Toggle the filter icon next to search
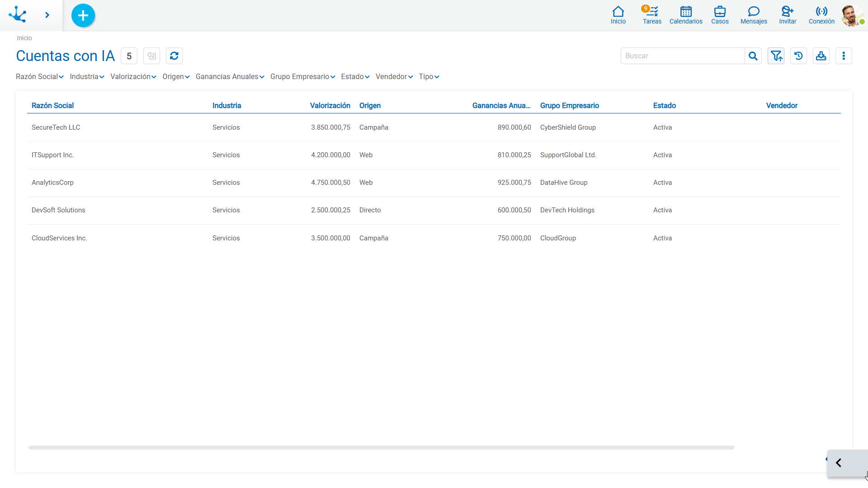 (x=776, y=56)
